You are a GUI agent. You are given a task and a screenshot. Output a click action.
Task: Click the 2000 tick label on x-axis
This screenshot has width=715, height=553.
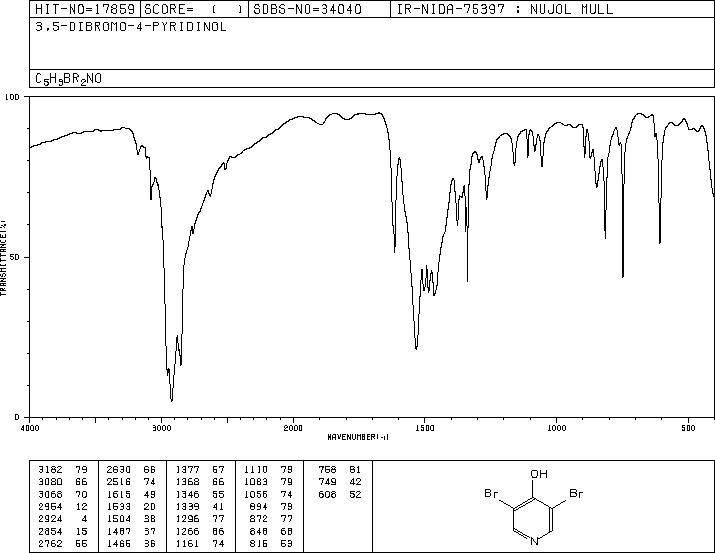[x=293, y=428]
